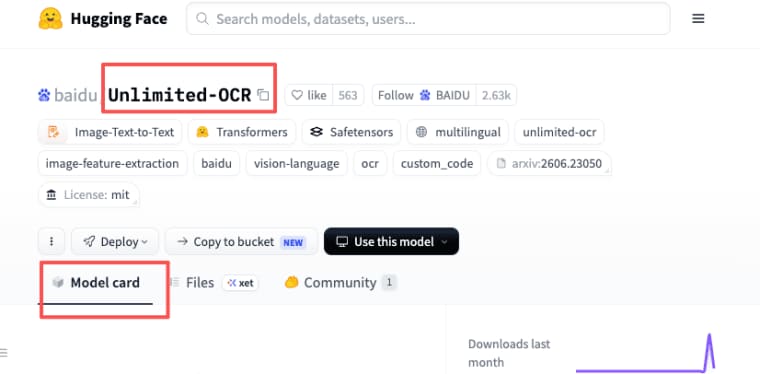This screenshot has width=760, height=374.
Task: Click the table of contents icon at left edge
Action: tap(3, 352)
